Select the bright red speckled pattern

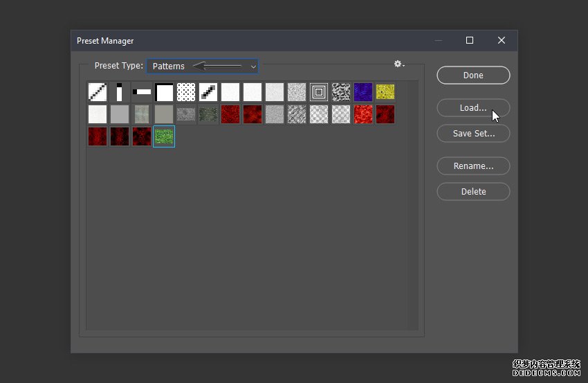363,114
